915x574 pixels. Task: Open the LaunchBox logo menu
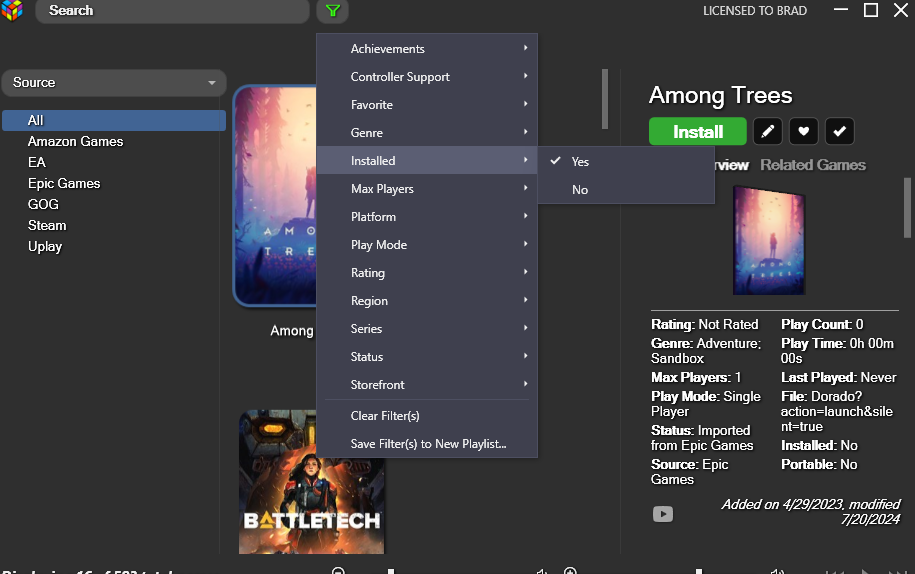point(12,11)
